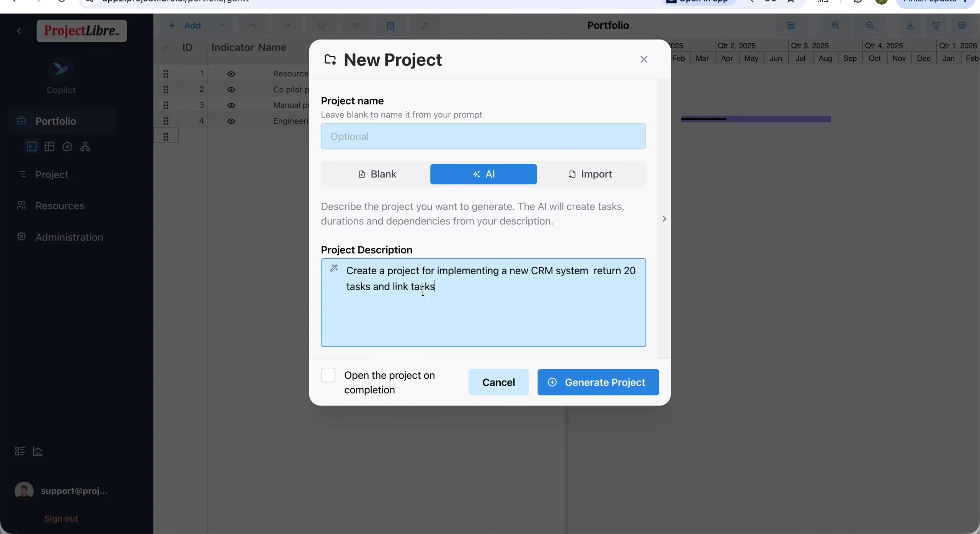The width and height of the screenshot is (980, 534).
Task: Toggle visibility eye for row 4 Engineering
Action: pyautogui.click(x=231, y=121)
